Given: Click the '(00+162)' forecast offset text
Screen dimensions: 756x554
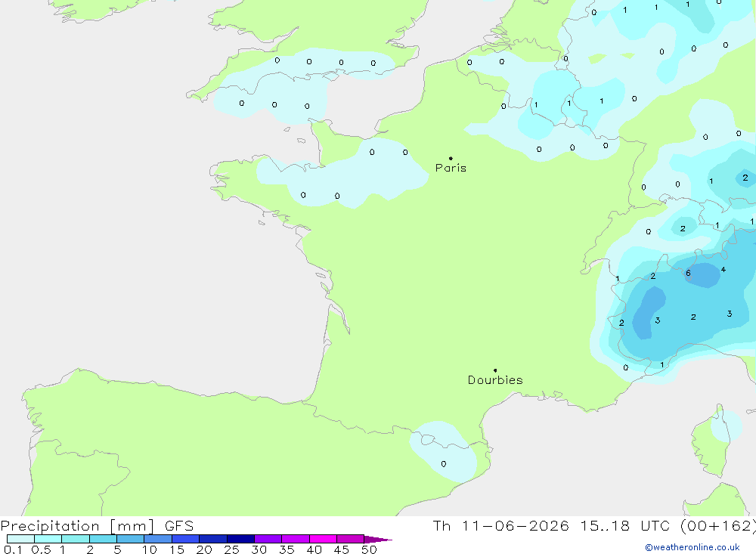Looking at the screenshot, I should tap(718, 526).
